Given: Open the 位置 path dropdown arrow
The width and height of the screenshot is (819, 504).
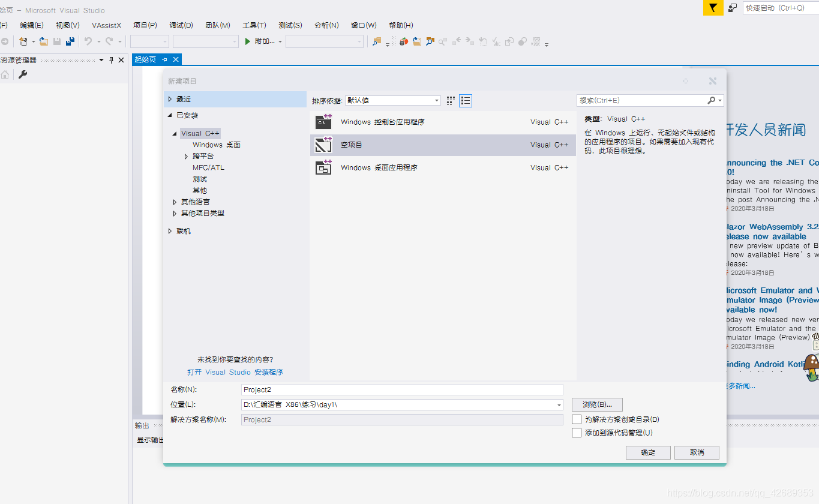Looking at the screenshot, I should [559, 405].
